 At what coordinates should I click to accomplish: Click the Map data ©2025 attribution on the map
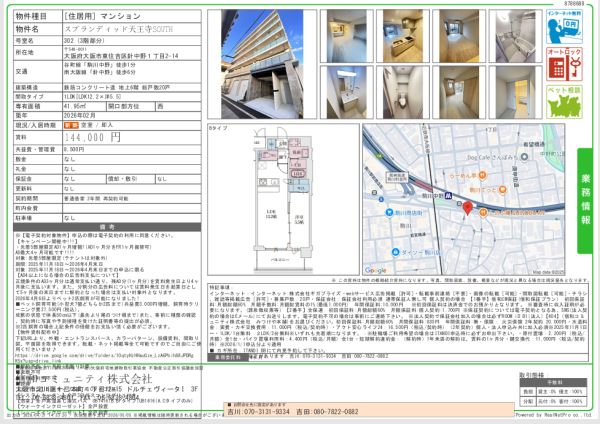548,272
